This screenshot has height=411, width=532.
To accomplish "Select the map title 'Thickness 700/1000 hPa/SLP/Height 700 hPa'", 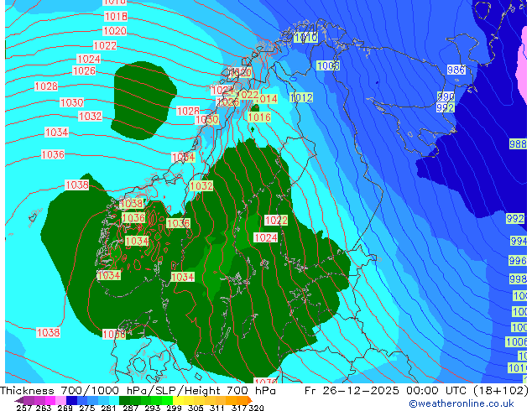I will click(x=138, y=391).
